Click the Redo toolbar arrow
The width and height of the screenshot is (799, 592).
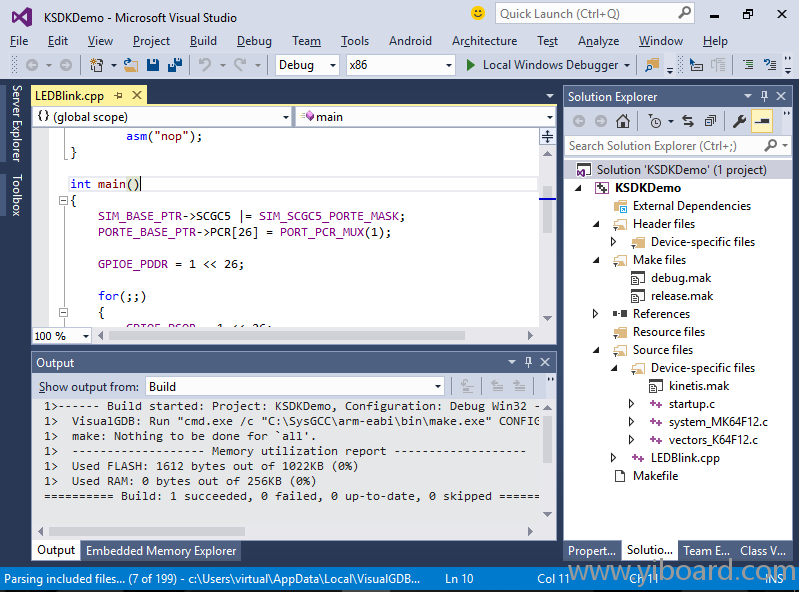click(240, 65)
